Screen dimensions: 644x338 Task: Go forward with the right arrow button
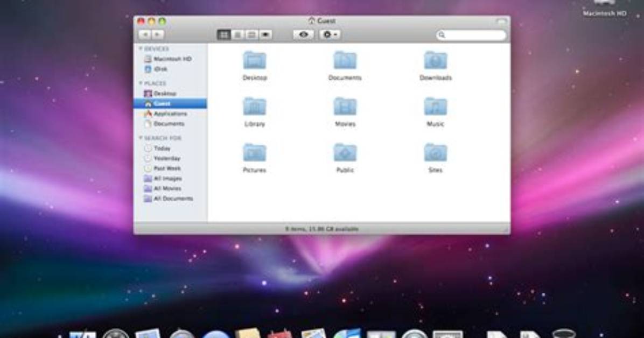pyautogui.click(x=158, y=35)
